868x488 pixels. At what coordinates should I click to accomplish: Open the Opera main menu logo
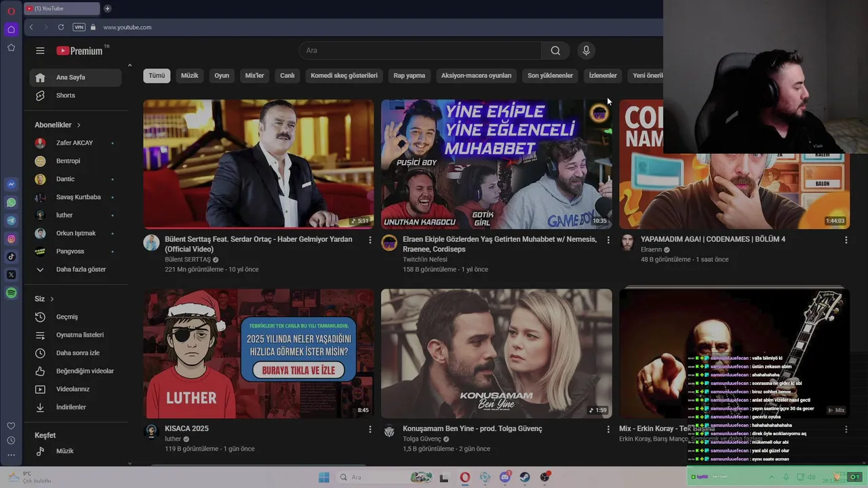tap(11, 11)
